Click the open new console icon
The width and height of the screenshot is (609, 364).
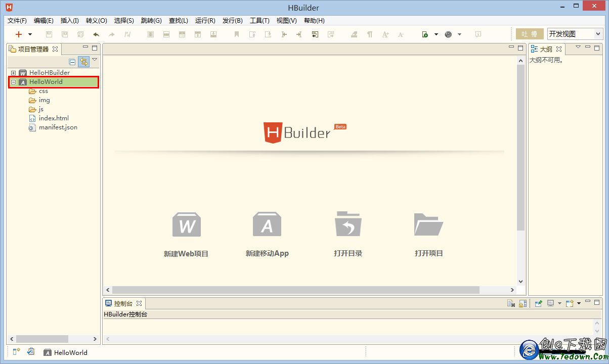pyautogui.click(x=570, y=303)
